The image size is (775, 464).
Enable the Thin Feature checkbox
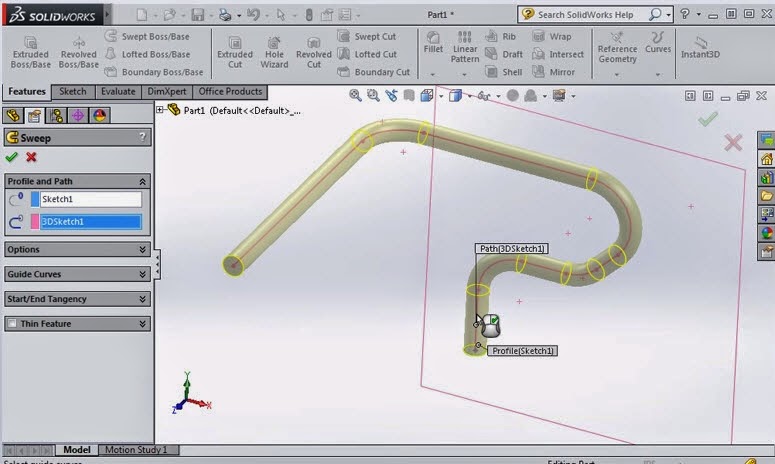(x=12, y=324)
